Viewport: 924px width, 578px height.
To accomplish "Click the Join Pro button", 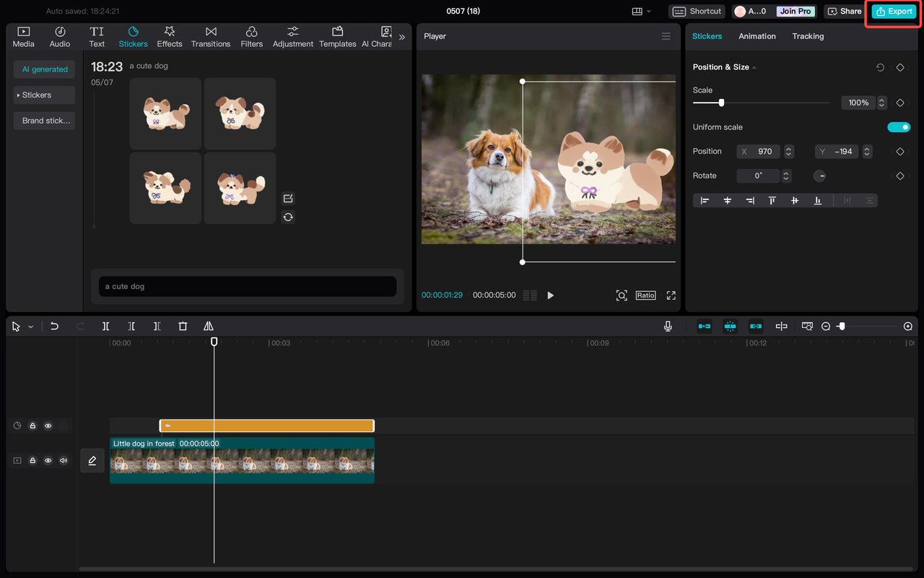I will coord(795,11).
